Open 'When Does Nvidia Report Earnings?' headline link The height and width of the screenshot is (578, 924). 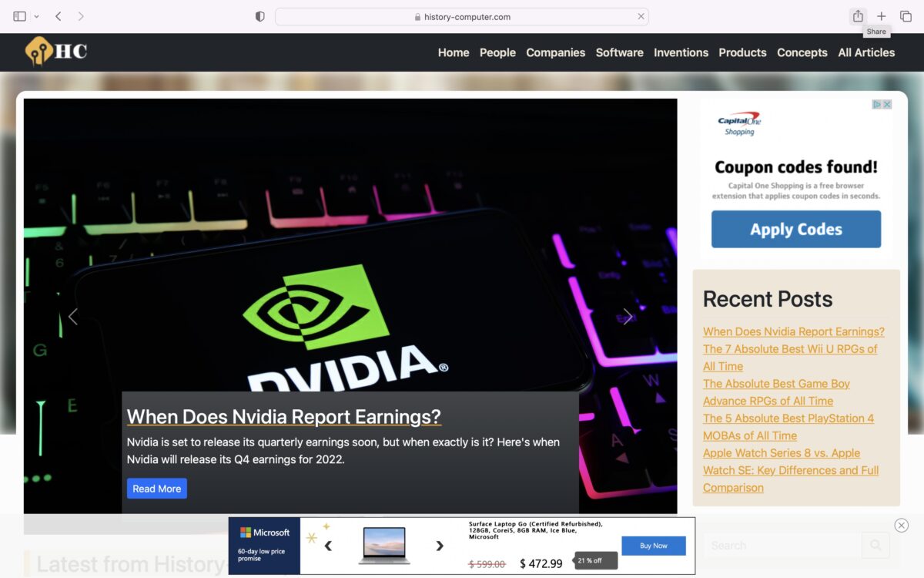pyautogui.click(x=283, y=416)
